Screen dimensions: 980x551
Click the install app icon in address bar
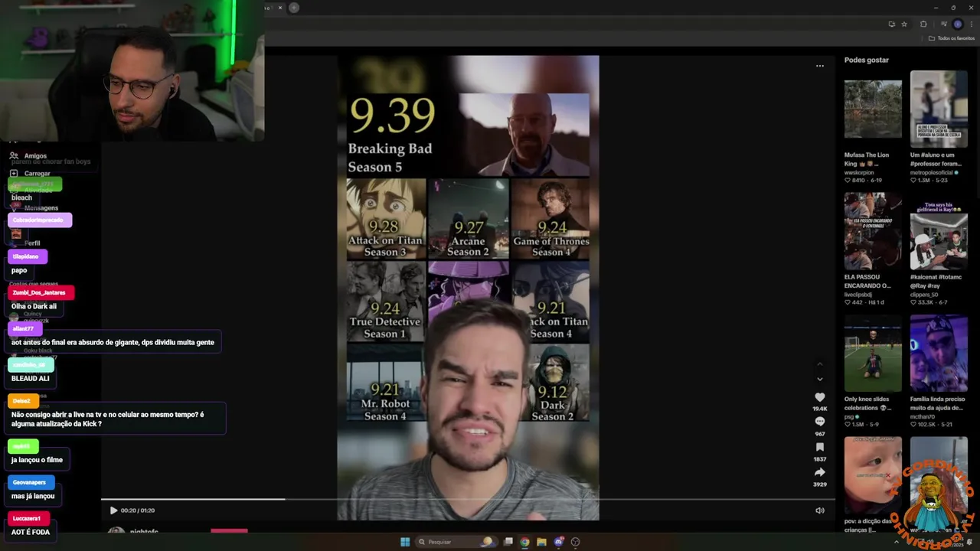[x=891, y=24]
